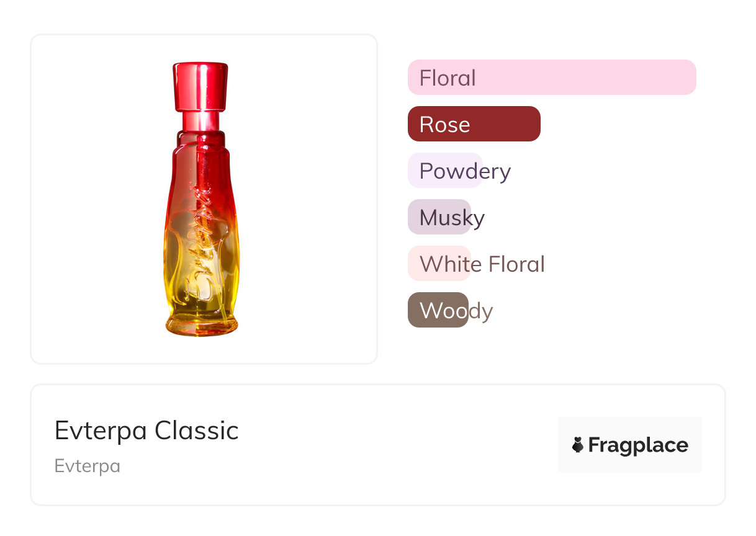The image size is (756, 536).
Task: Click the word Floral in the pink bar
Action: click(x=448, y=78)
